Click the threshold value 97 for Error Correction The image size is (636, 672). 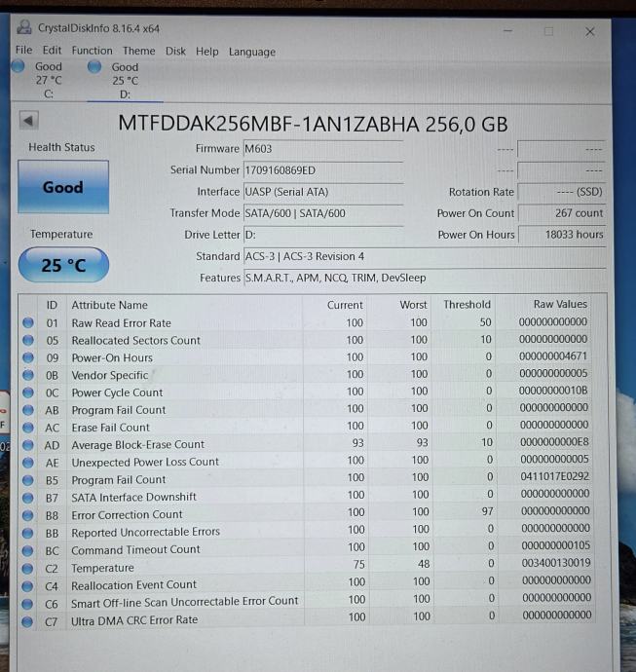(487, 511)
